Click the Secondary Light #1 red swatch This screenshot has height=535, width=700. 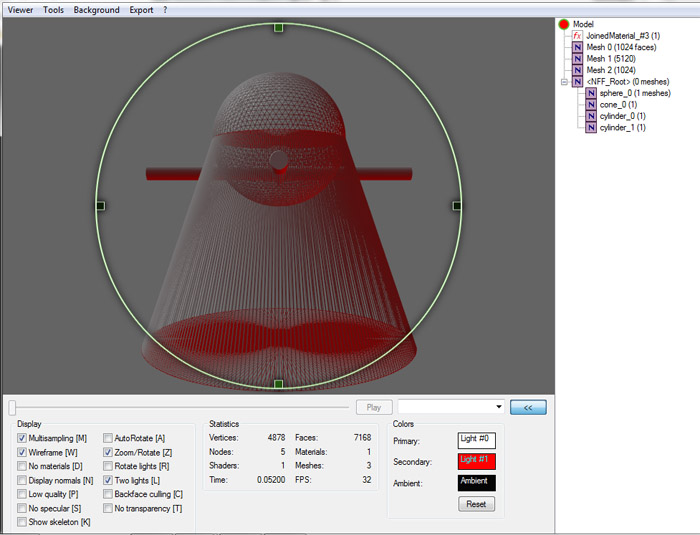tap(476, 462)
